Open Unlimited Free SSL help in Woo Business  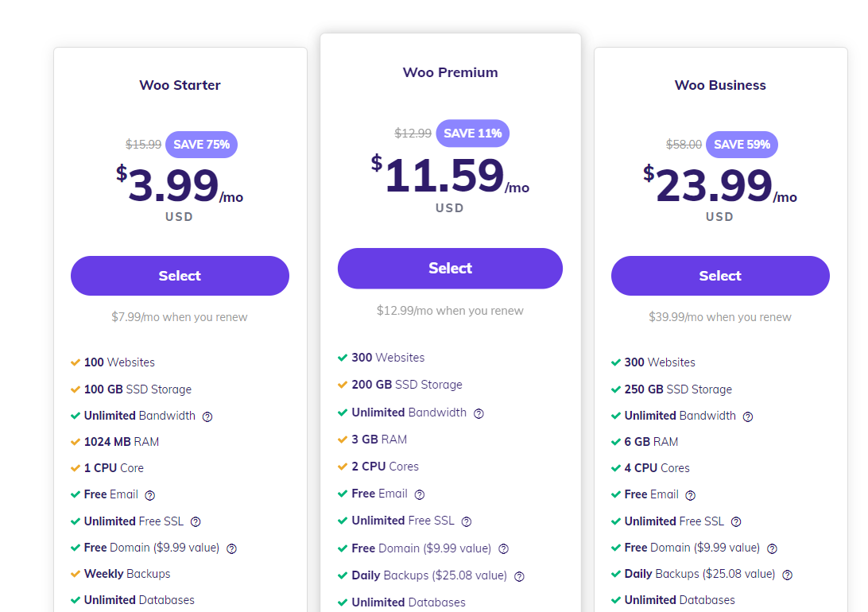(x=736, y=522)
